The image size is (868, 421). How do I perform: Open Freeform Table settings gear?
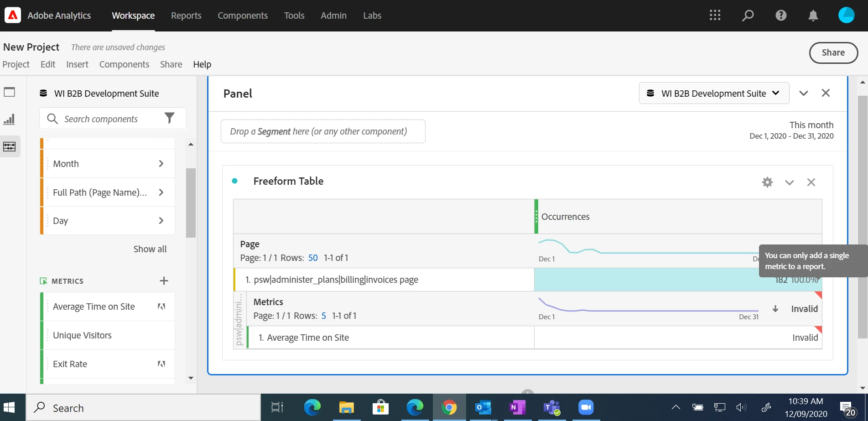pos(768,182)
